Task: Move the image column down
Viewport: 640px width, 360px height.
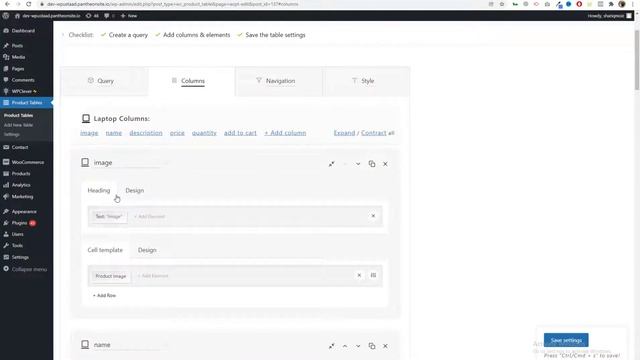Action: pyautogui.click(x=358, y=164)
